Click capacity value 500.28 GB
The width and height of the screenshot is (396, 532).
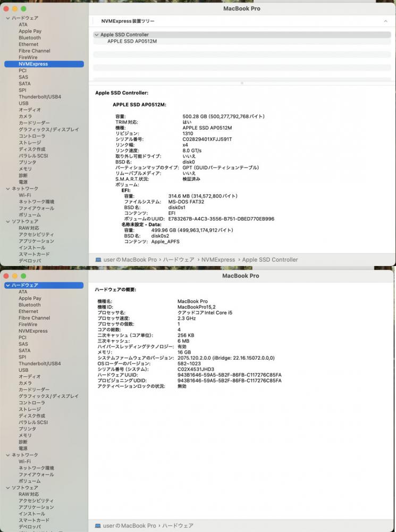tap(223, 117)
